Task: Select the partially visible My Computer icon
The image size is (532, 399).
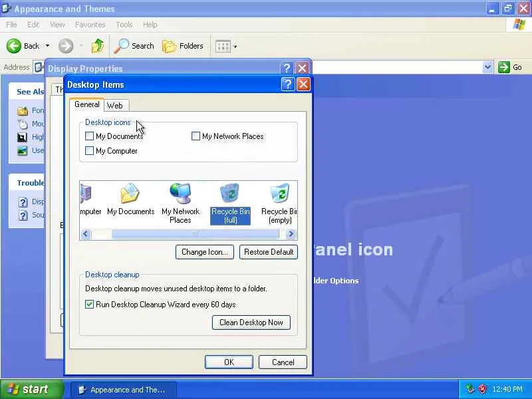Action: [x=90, y=199]
